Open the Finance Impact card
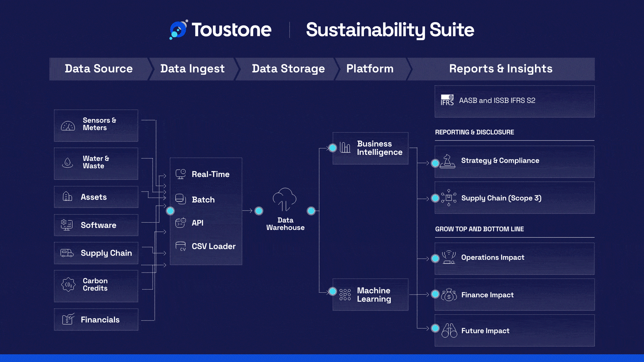Image resolution: width=644 pixels, height=362 pixels. click(515, 295)
